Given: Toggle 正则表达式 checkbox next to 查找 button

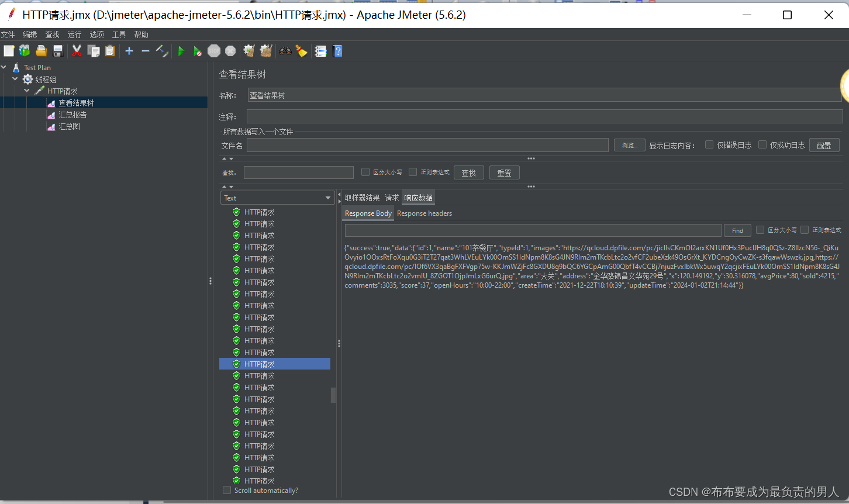Looking at the screenshot, I should tap(413, 172).
